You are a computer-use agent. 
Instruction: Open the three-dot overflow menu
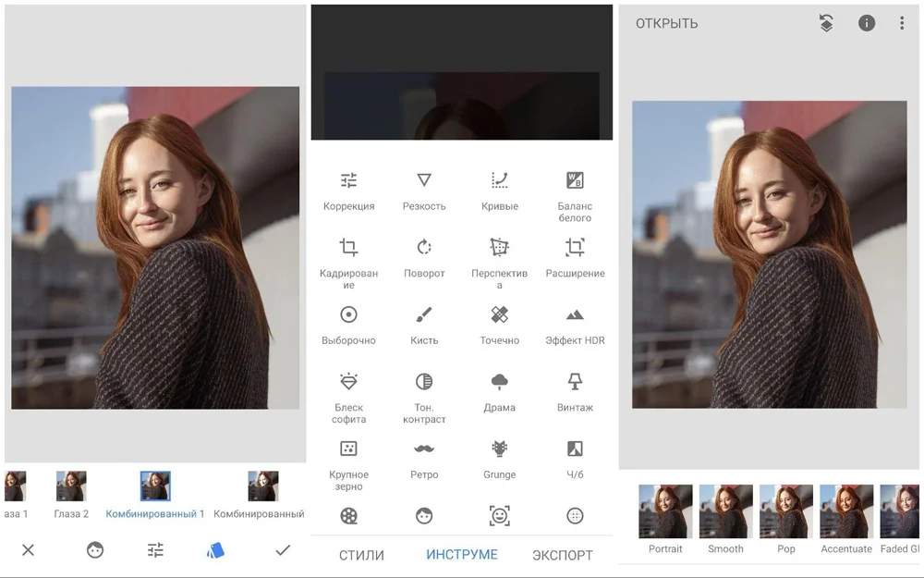pyautogui.click(x=902, y=24)
